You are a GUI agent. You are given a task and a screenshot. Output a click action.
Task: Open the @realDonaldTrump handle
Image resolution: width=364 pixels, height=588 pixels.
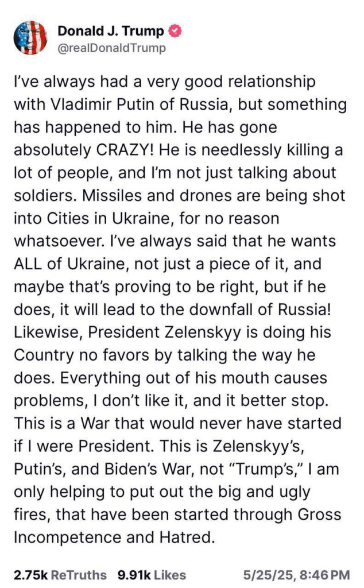[112, 48]
